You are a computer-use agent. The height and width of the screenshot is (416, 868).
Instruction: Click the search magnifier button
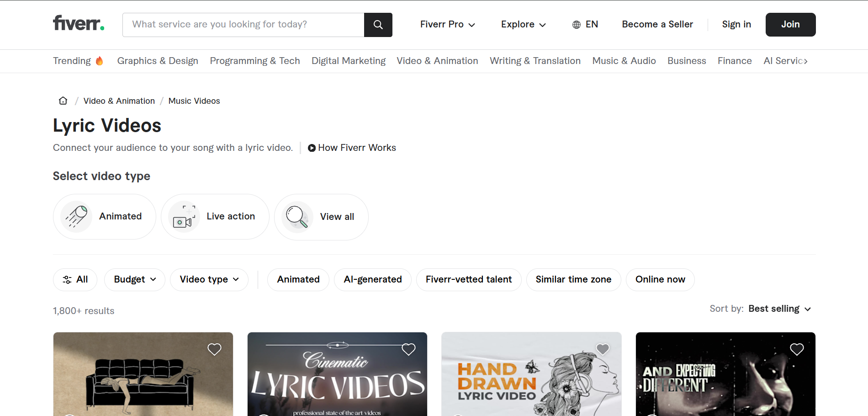click(x=378, y=25)
